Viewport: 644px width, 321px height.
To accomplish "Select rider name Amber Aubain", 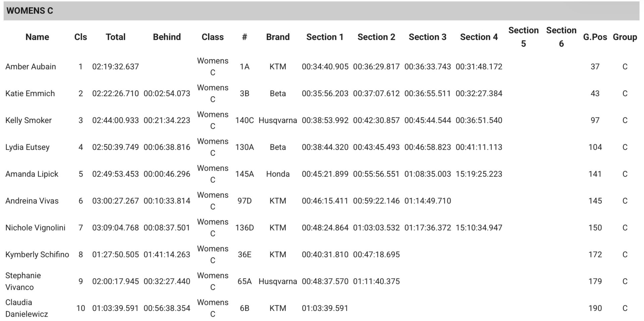I will point(31,67).
